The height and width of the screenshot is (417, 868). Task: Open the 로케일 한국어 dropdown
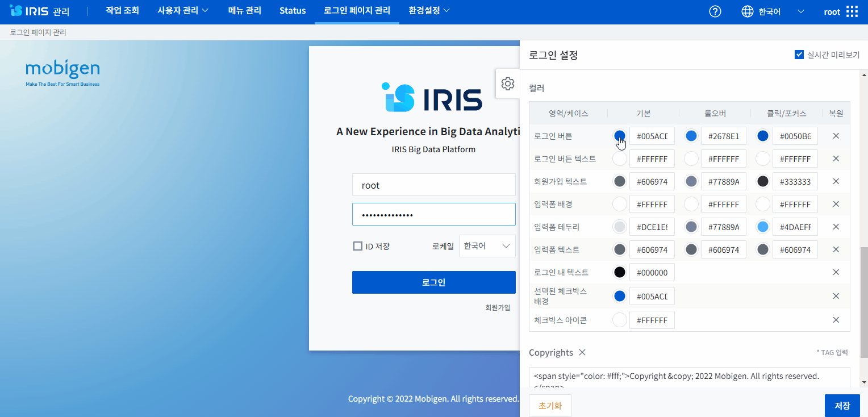pyautogui.click(x=487, y=246)
